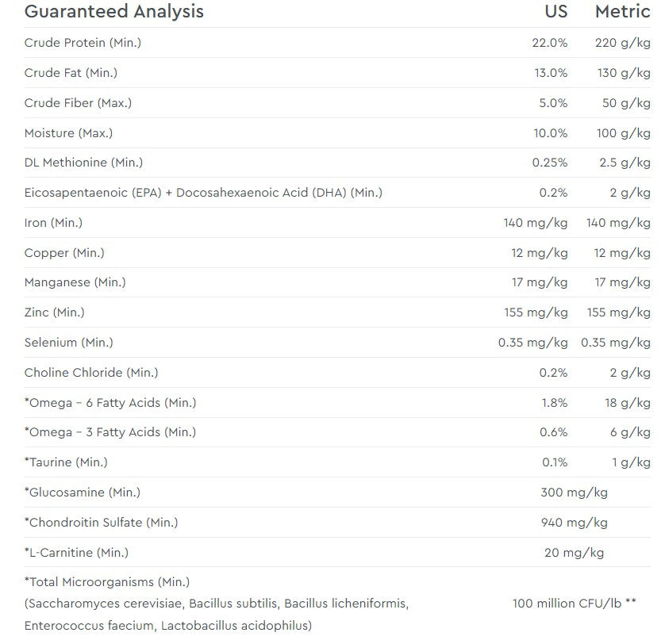Click the Selenium 0.35 mg/kg US value

pyautogui.click(x=532, y=343)
